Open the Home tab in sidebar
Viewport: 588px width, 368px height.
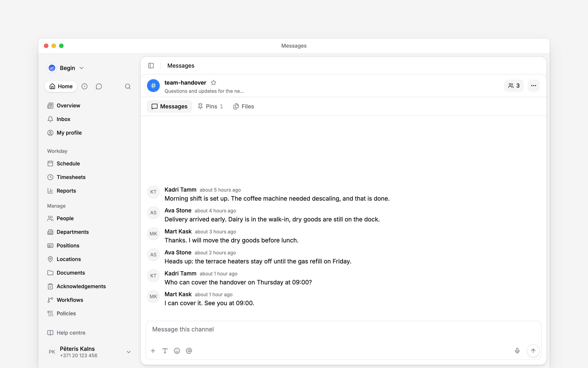pyautogui.click(x=61, y=86)
